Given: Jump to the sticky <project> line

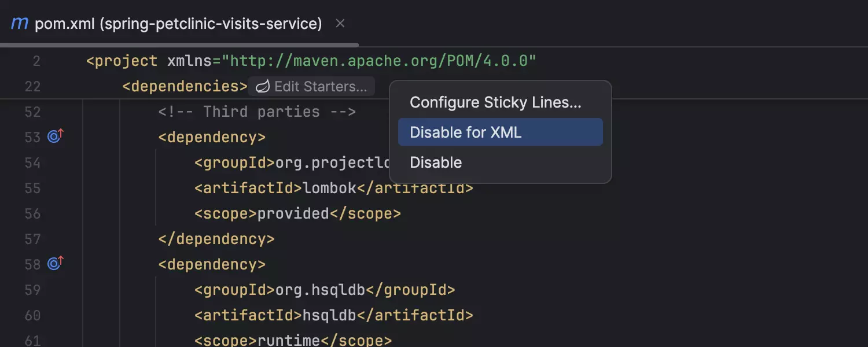Looking at the screenshot, I should (x=122, y=61).
